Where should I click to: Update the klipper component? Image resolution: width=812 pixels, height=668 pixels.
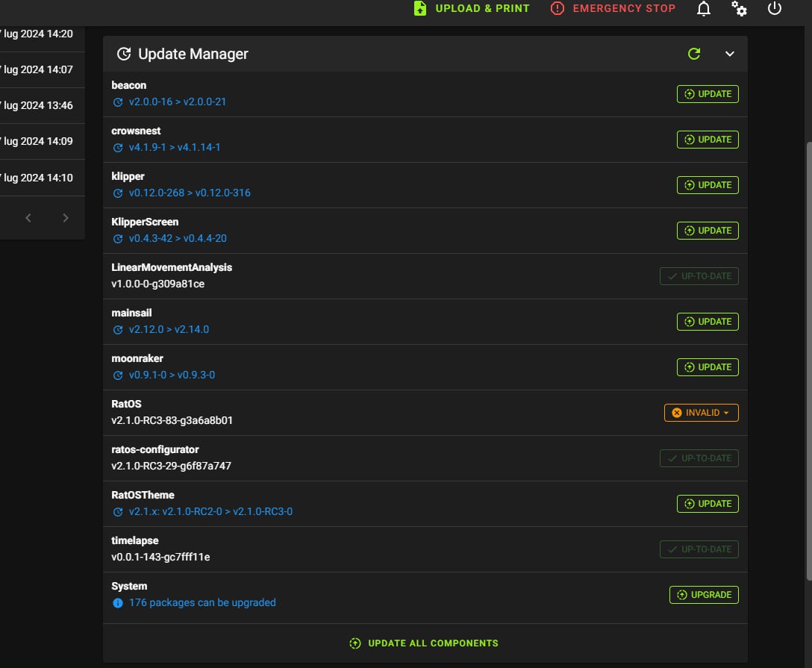tap(708, 185)
